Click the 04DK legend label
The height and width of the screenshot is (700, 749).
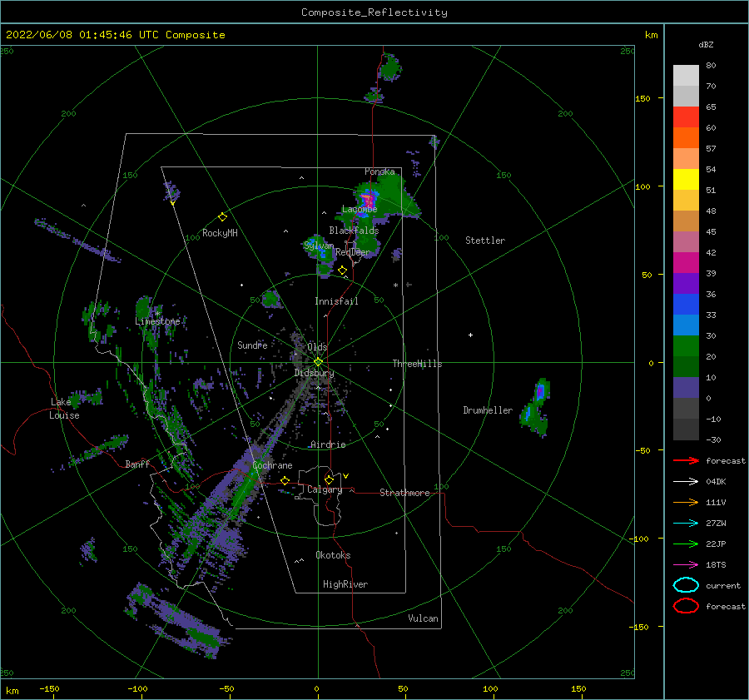click(716, 482)
